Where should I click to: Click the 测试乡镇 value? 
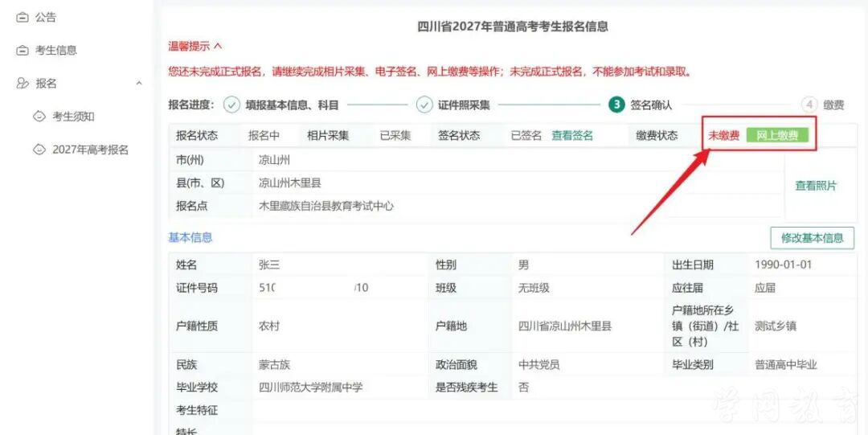tap(775, 326)
